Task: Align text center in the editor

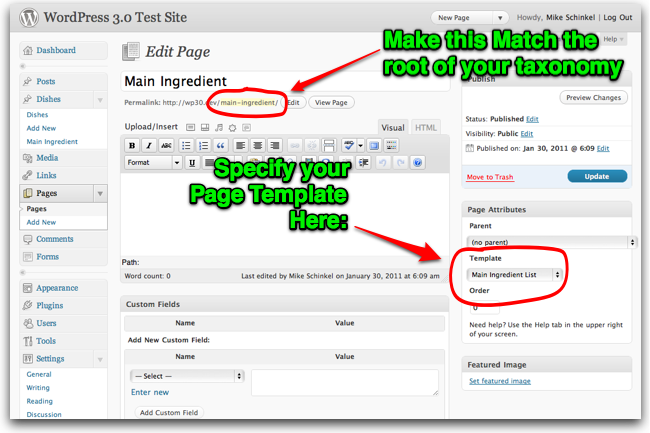Action: 257,145
